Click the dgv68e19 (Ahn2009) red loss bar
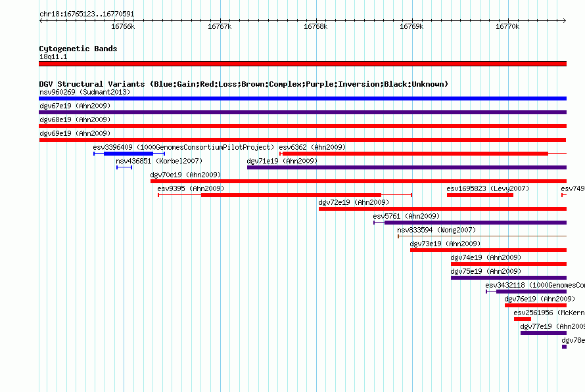Viewport: 585px width, 392px height. click(302, 126)
